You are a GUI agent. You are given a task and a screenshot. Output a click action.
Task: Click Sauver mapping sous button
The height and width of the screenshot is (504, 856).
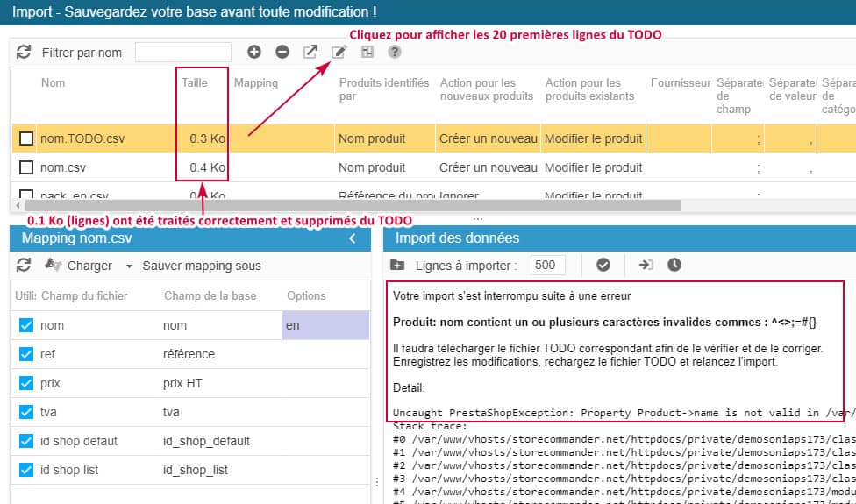click(202, 266)
